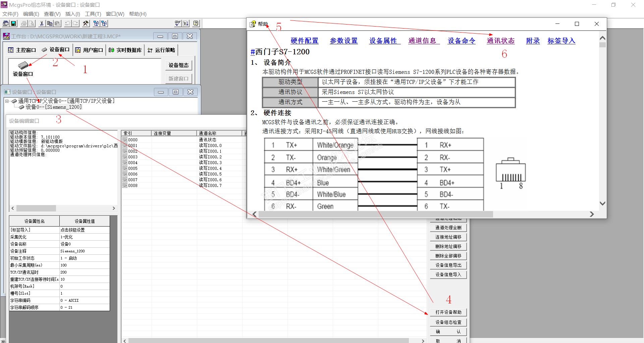Open the 编辑(E) menu
644x343 pixels.
click(31, 14)
